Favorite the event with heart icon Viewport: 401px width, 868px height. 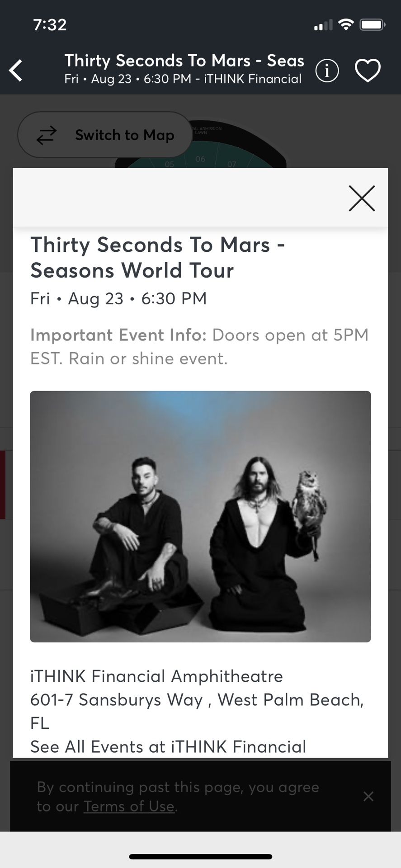tap(368, 71)
